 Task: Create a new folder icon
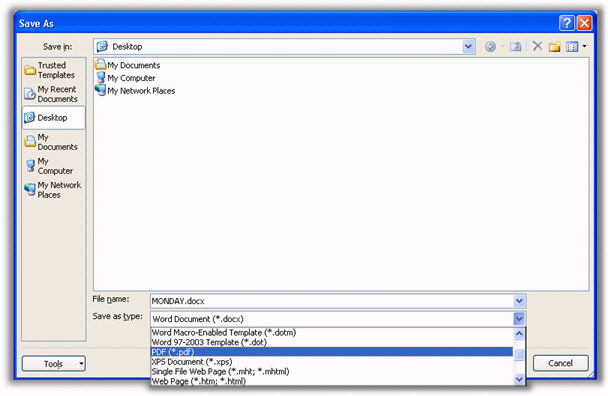554,47
